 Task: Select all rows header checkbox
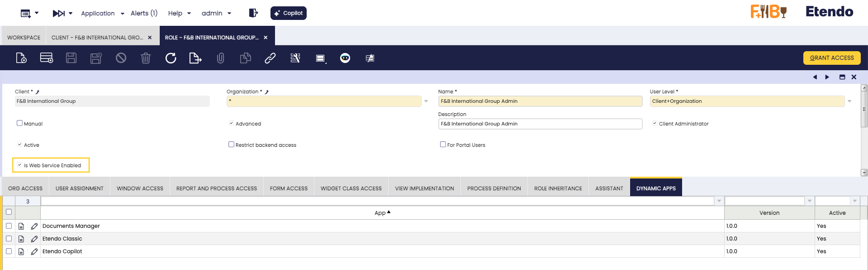[9, 212]
